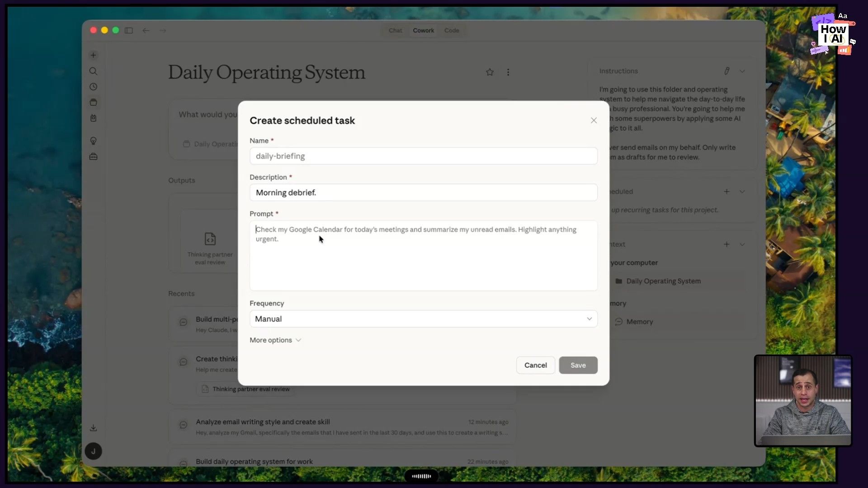Click the Thinking partner eval review file chip
This screenshot has height=488, width=868.
coord(245,389)
